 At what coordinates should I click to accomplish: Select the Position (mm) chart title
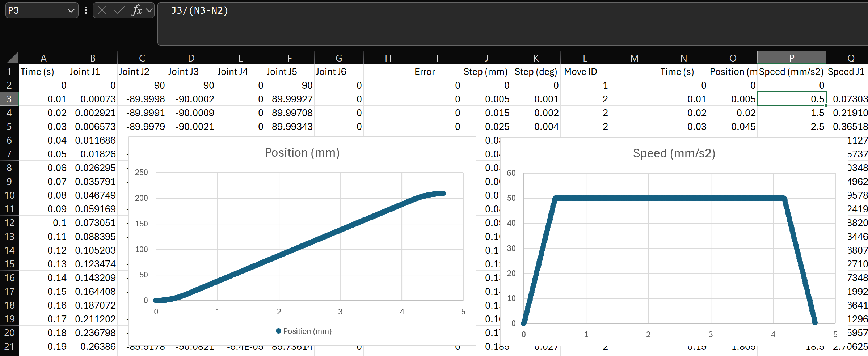point(302,153)
